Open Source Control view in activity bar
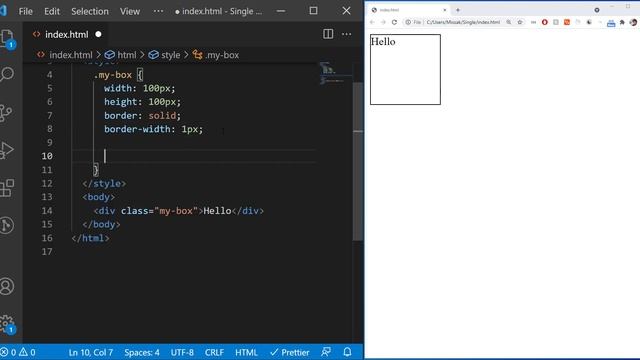This screenshot has height=360, width=640. [6, 113]
